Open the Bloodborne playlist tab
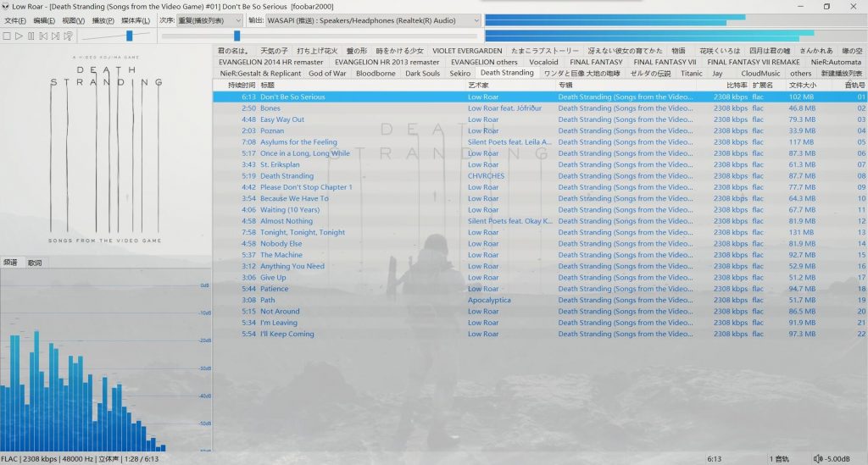The height and width of the screenshot is (465, 868). pyautogui.click(x=376, y=73)
